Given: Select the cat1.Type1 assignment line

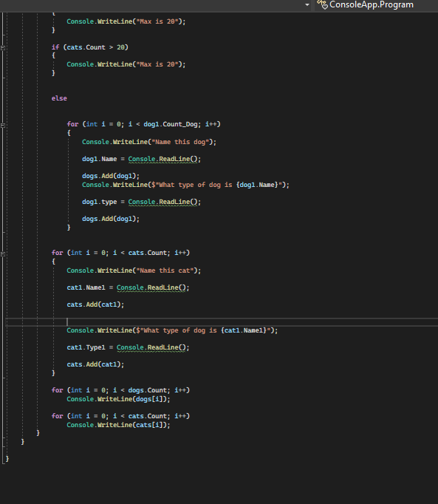Looking at the screenshot, I should [x=128, y=347].
